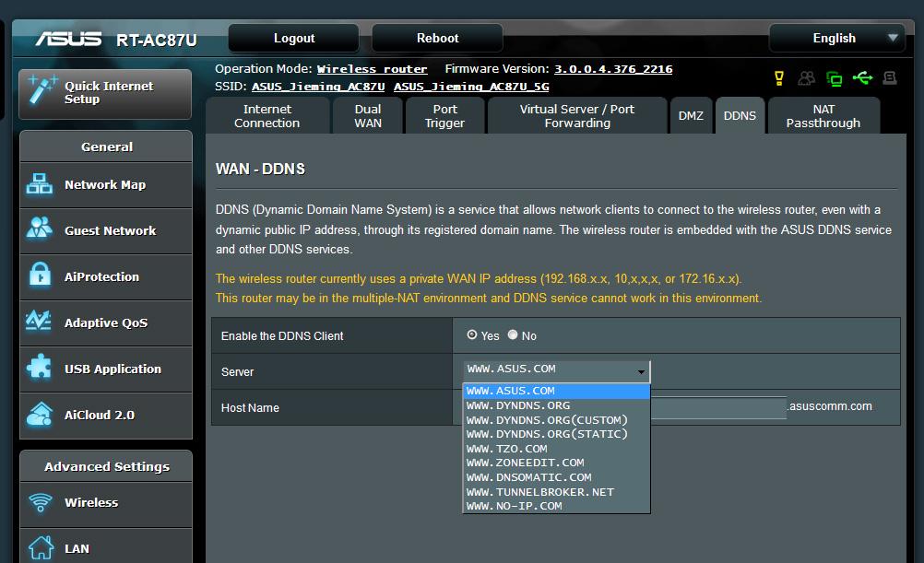The image size is (924, 563).
Task: Click the guest users status icon
Action: 806,78
